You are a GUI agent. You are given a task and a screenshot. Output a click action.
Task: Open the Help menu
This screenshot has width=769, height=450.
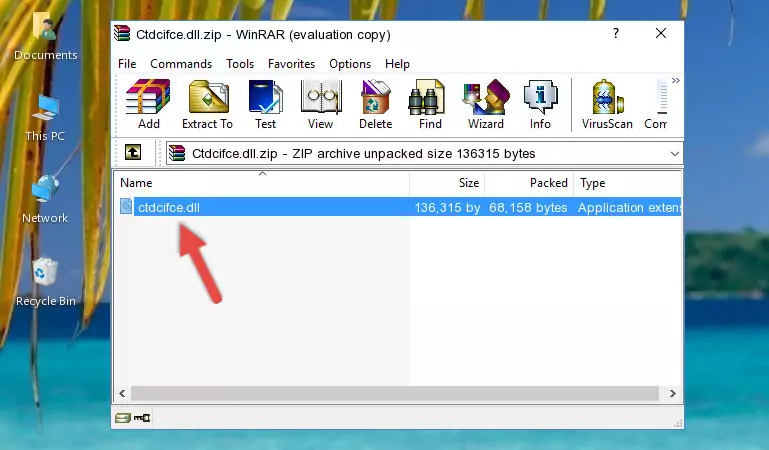tap(397, 64)
